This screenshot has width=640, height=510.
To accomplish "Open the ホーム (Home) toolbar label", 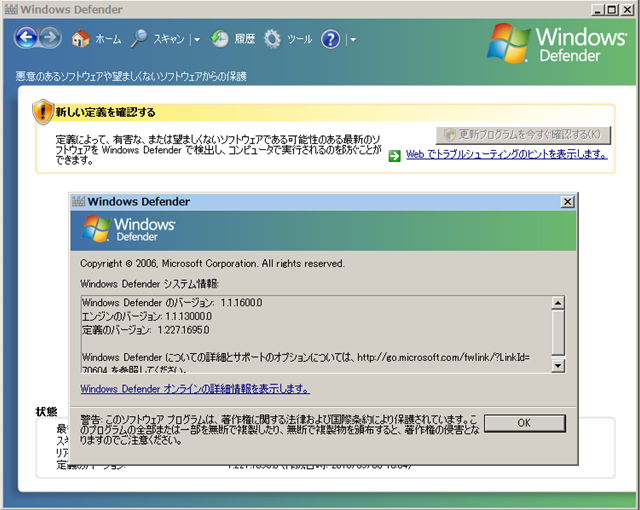I will (108, 39).
